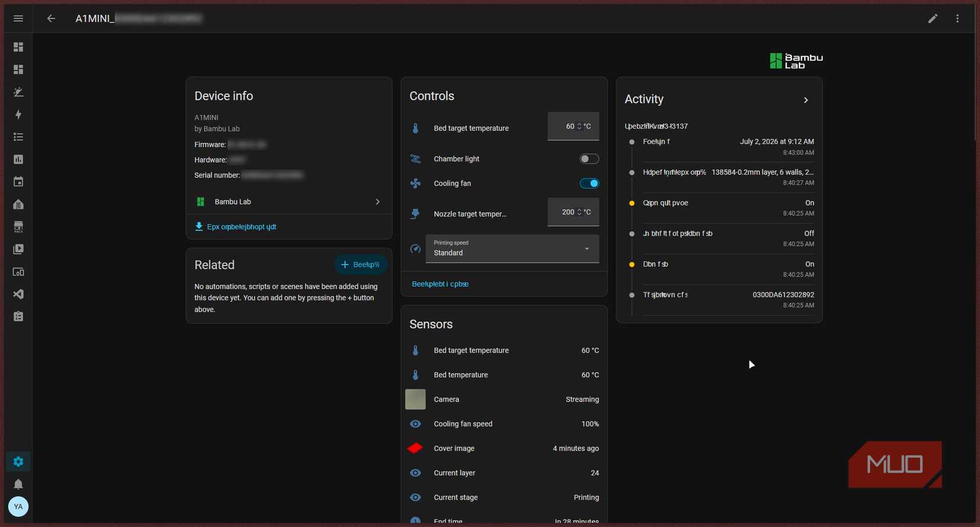Click the stepper arrows on the bed temperature field
The height and width of the screenshot is (527, 980).
click(579, 127)
